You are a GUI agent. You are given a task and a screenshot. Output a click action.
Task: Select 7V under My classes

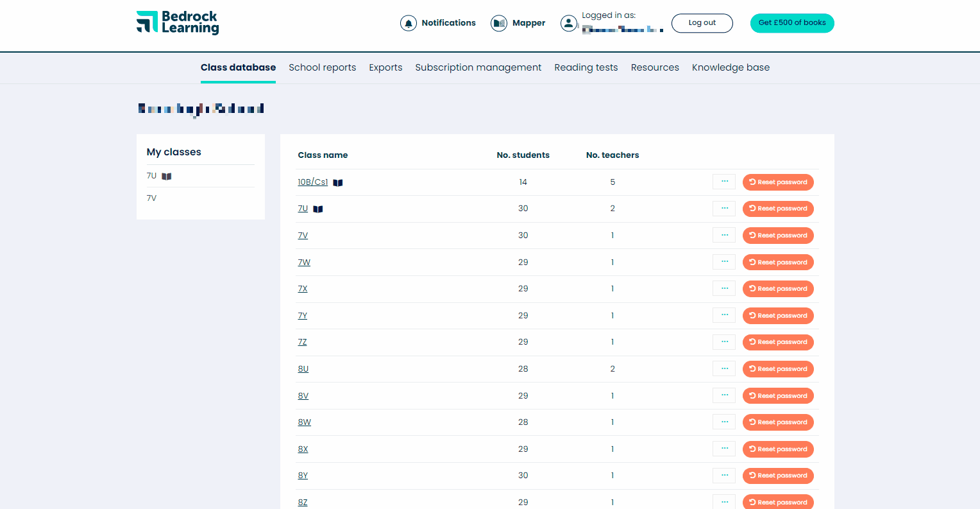pos(151,198)
